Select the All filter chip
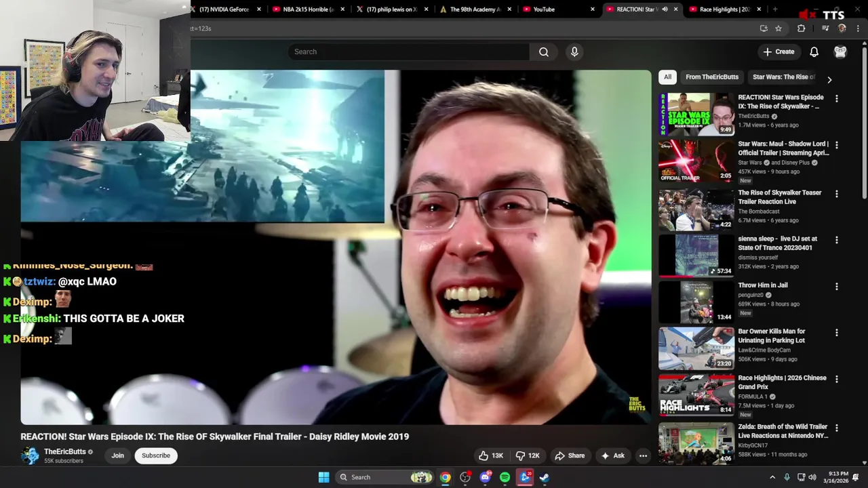 click(x=667, y=77)
